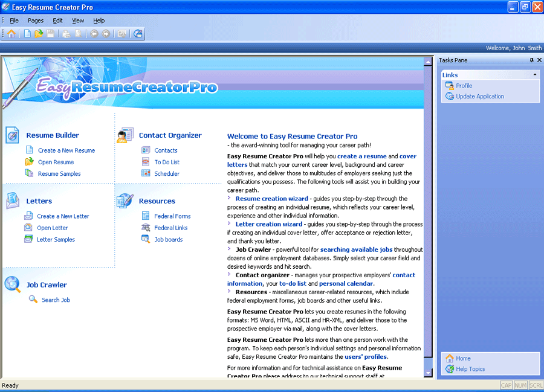Click the Contact Organizer section icon
The image size is (544, 392).
pos(125,135)
